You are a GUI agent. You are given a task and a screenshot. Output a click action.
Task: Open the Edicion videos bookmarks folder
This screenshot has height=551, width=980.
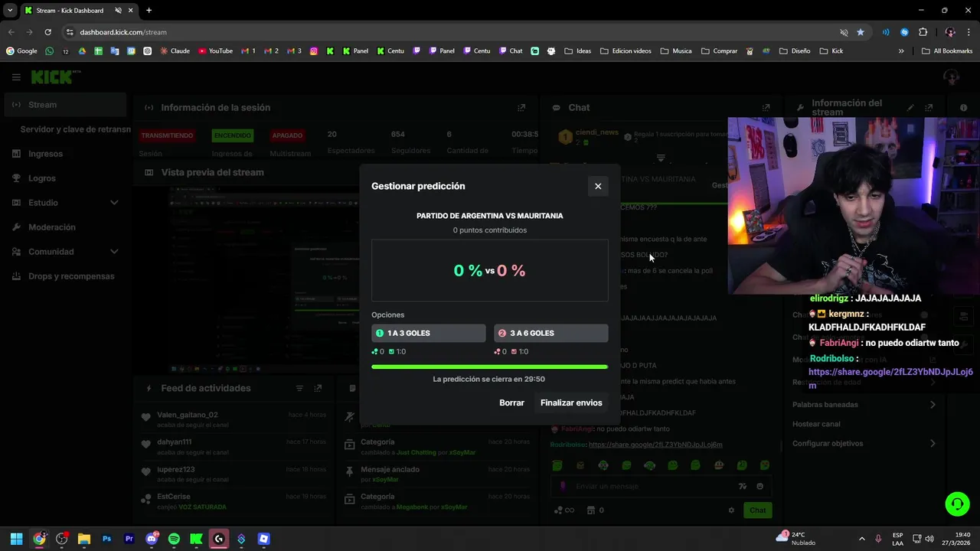click(x=626, y=51)
